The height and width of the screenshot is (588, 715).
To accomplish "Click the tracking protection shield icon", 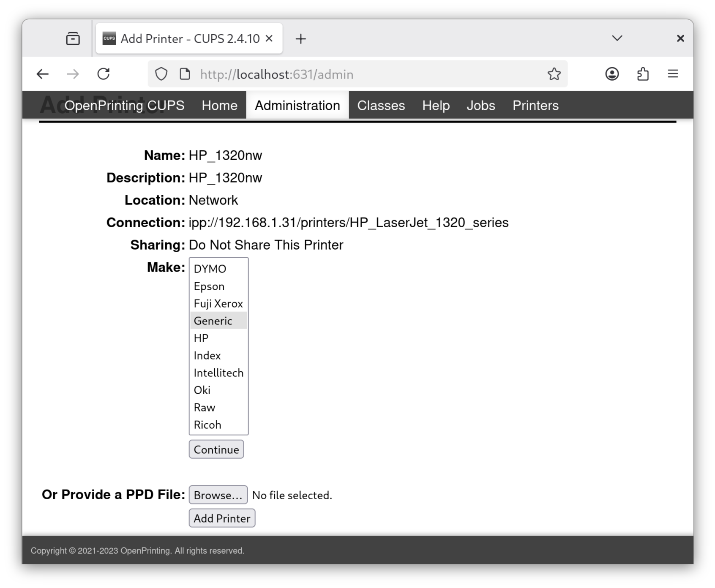I will [x=161, y=74].
